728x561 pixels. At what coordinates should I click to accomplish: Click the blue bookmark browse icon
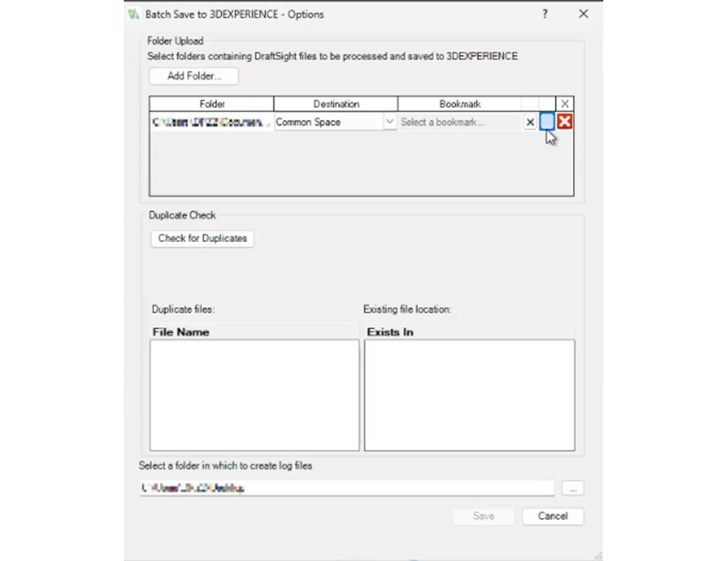548,122
